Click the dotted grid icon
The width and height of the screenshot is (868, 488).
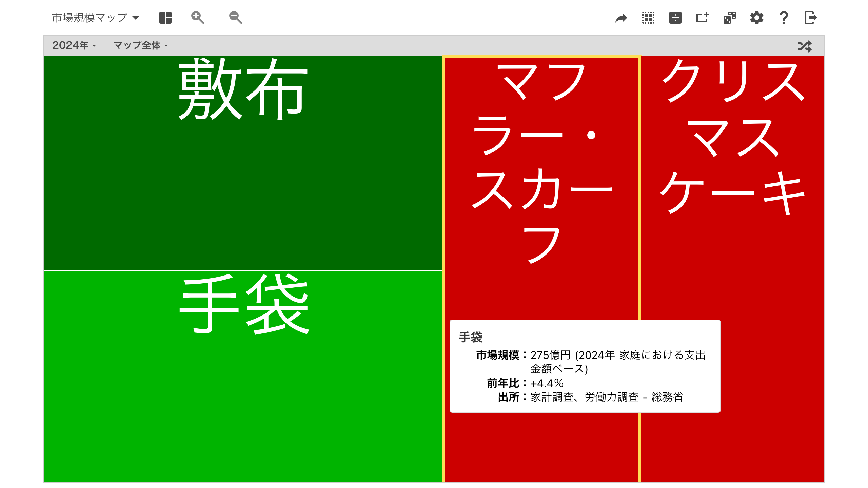pos(648,18)
